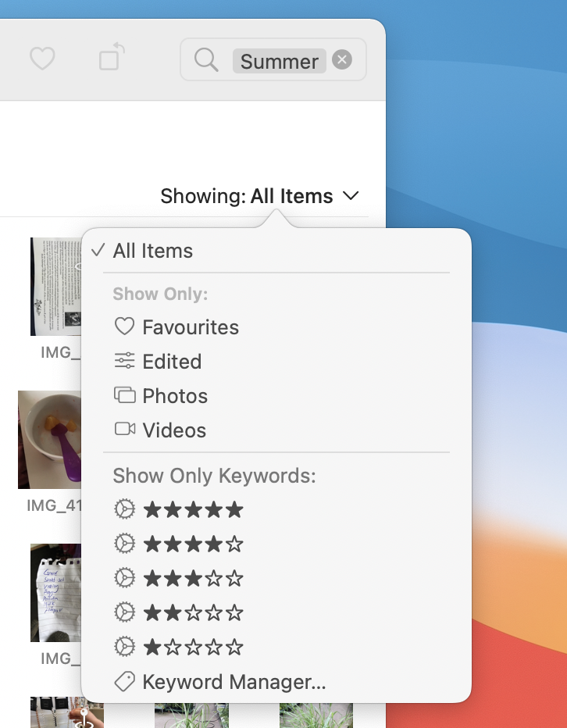Filter by one-star keyword
Viewport: 567px width, 728px height.
tap(276, 647)
